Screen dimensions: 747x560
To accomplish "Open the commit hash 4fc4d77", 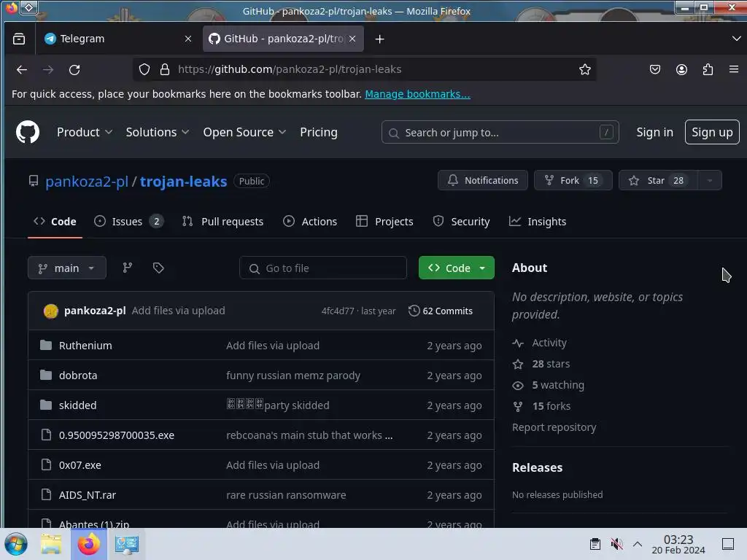I will (x=338, y=311).
